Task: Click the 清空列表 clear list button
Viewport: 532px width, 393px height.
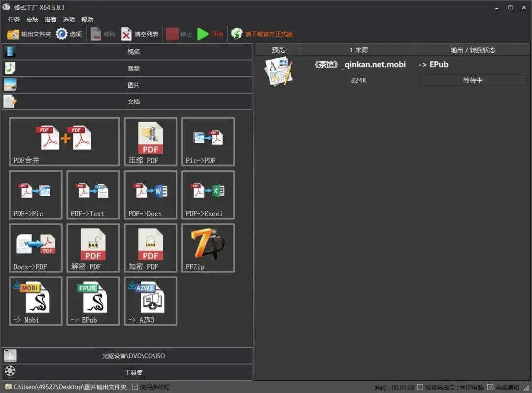Action: pos(140,34)
